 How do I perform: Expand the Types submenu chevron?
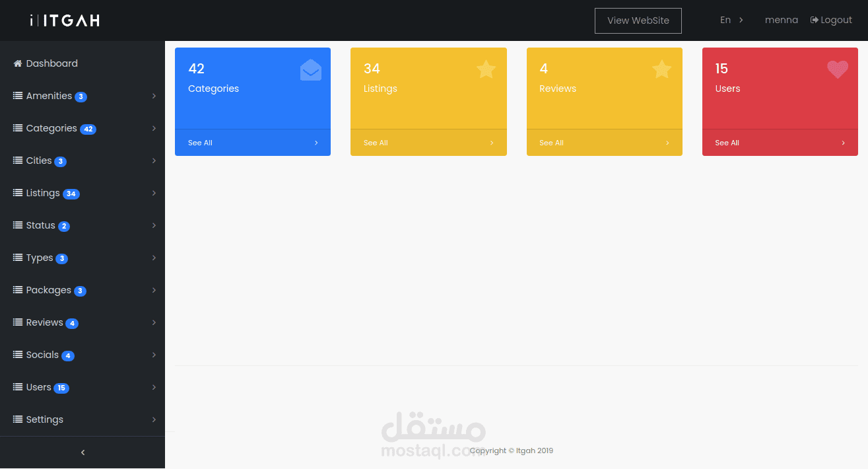point(154,258)
